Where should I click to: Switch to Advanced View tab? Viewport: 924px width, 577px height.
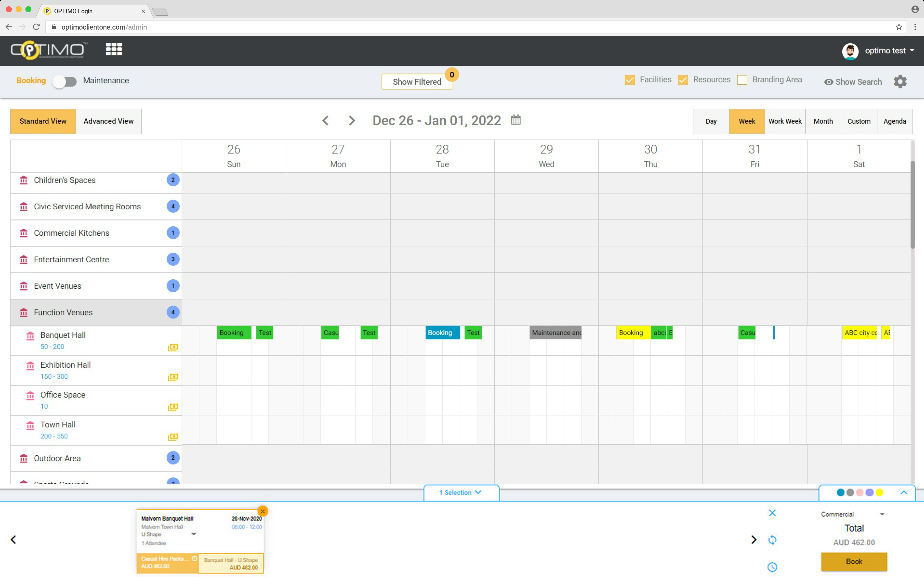(x=109, y=121)
